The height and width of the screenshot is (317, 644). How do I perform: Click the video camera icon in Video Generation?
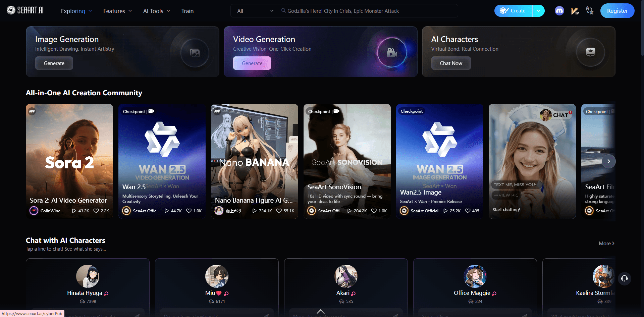pyautogui.click(x=391, y=52)
